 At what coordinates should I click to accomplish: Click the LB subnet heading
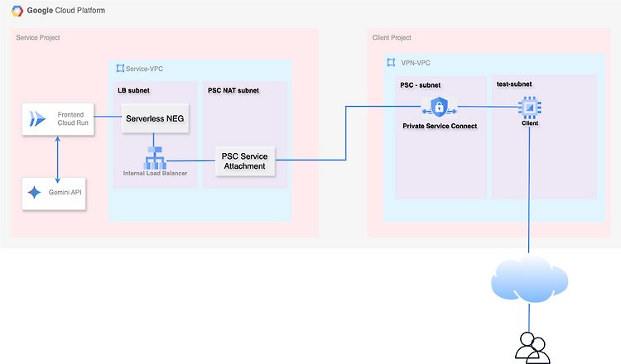[x=133, y=90]
